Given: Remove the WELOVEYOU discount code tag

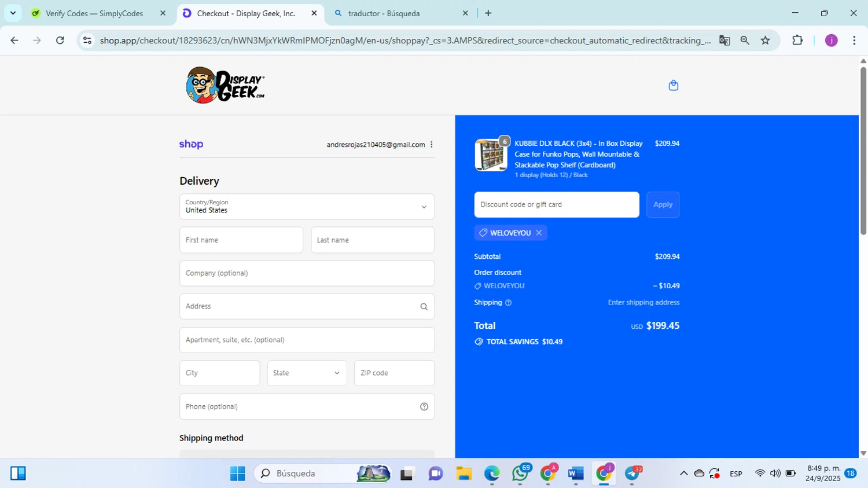Looking at the screenshot, I should coord(539,233).
